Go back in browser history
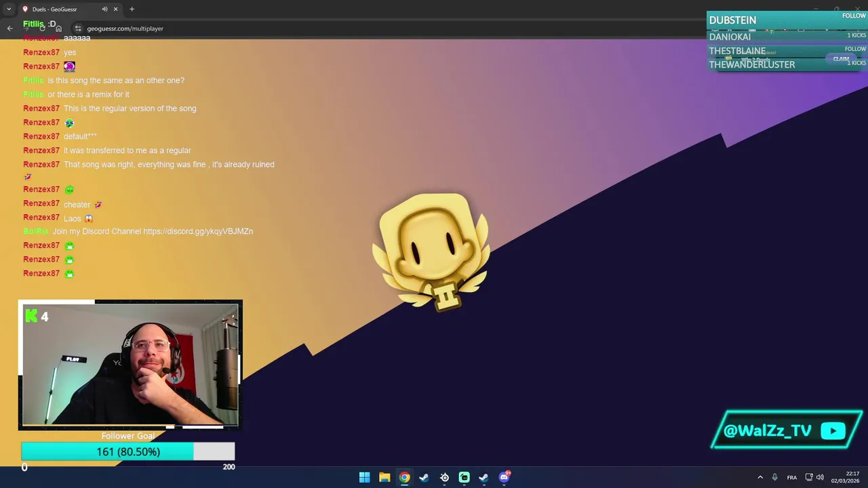 click(9, 28)
